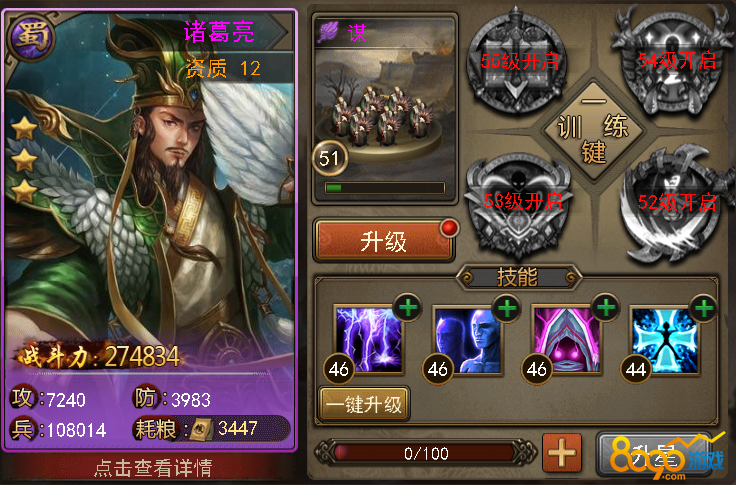736x485 pixels.
Task: Click the 0/100 progress bar
Action: tap(426, 454)
